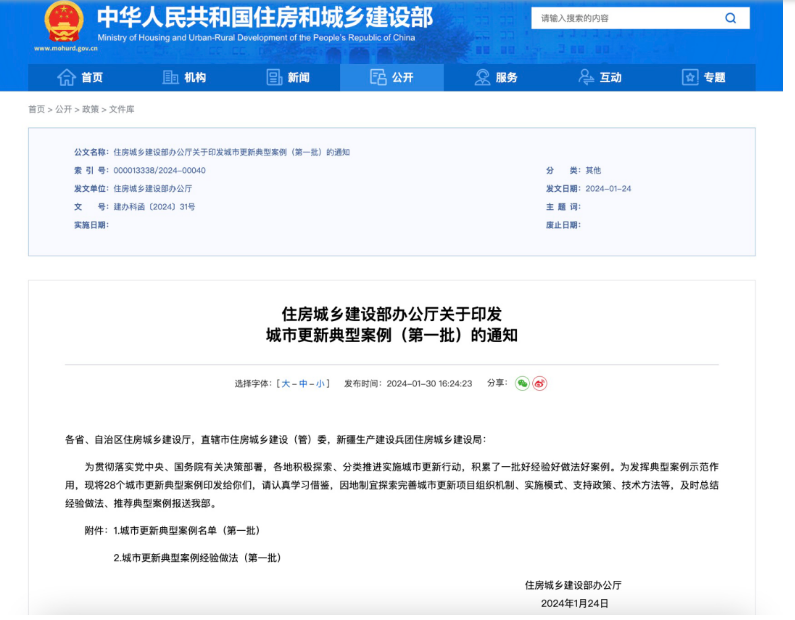Open the 首页 home navigation item
The height and width of the screenshot is (620, 795).
click(80, 78)
